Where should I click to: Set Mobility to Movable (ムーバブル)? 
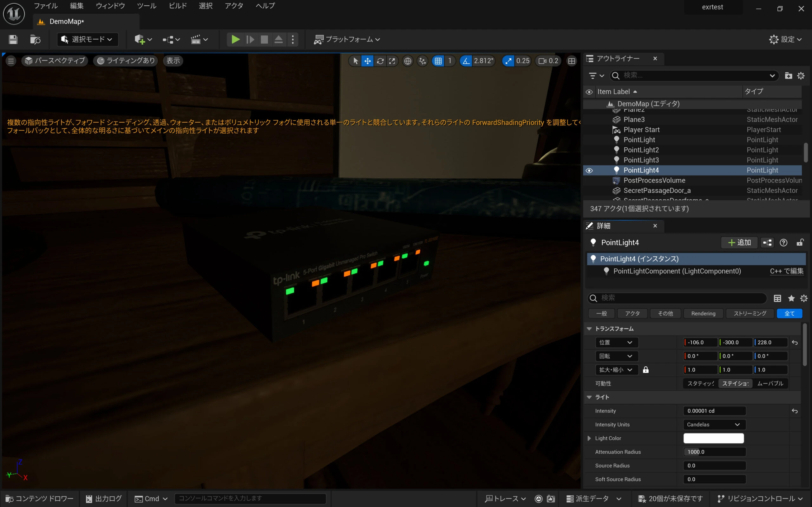[x=770, y=383]
